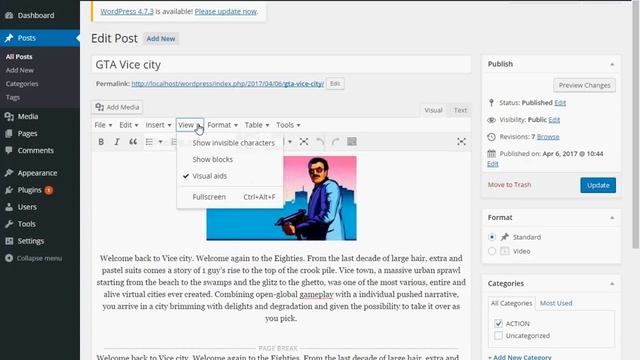This screenshot has height=360, width=640.
Task: Open the Posts sidebar section
Action: pos(40,38)
